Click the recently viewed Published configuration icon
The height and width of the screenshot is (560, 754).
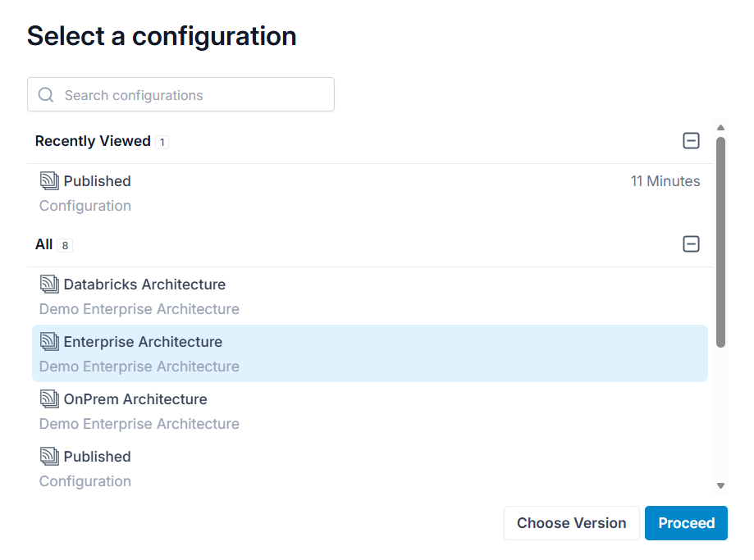49,180
